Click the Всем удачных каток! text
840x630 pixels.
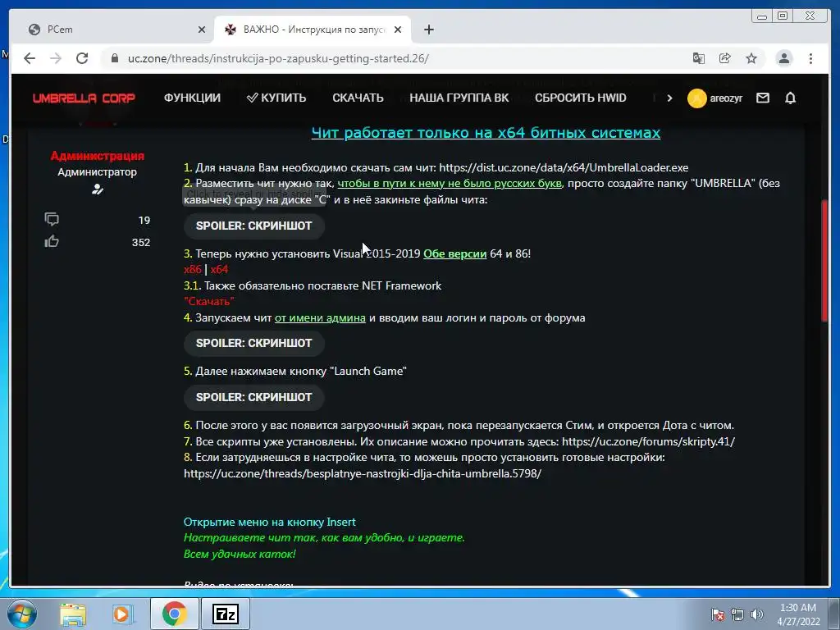(240, 554)
